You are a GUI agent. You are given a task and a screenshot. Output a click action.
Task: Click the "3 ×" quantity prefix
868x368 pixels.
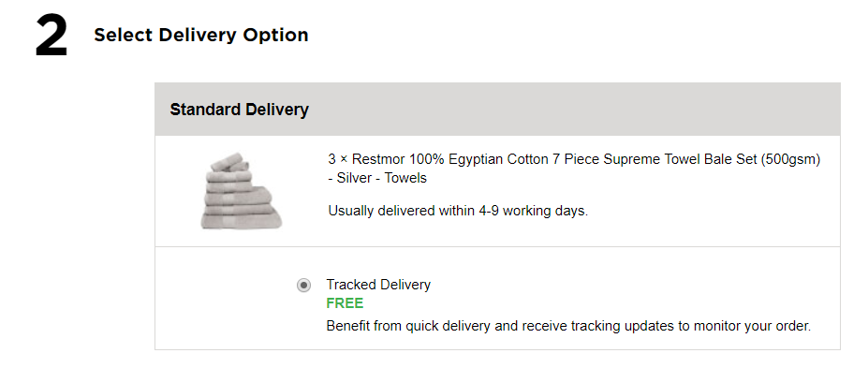coord(338,159)
